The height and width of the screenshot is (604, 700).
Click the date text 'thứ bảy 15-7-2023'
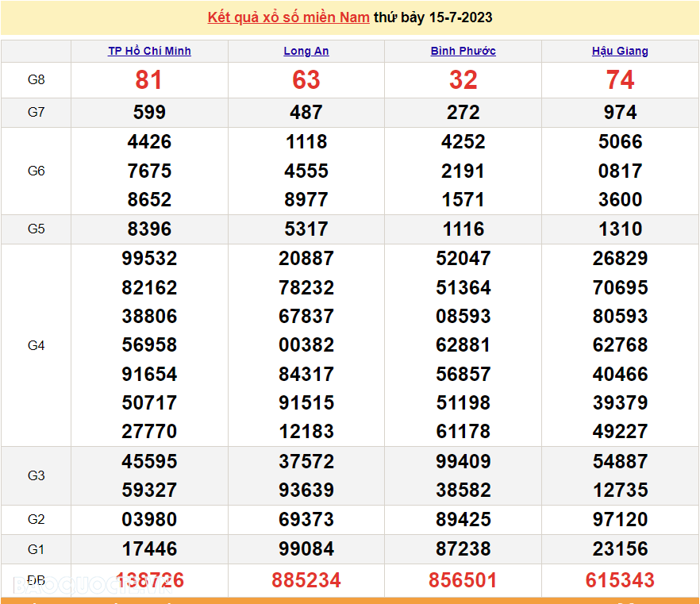click(433, 17)
